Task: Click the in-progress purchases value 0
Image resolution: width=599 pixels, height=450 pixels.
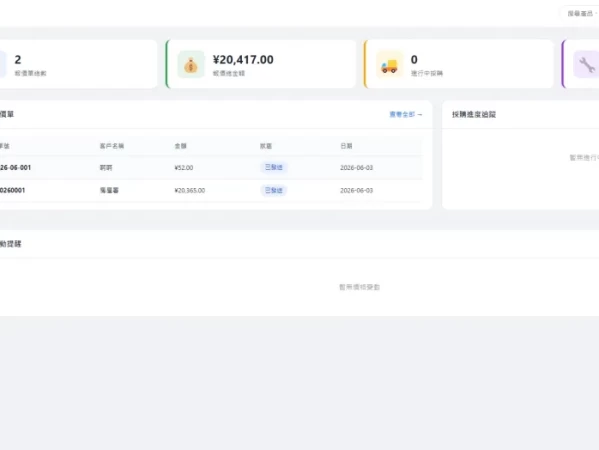Action: click(414, 60)
